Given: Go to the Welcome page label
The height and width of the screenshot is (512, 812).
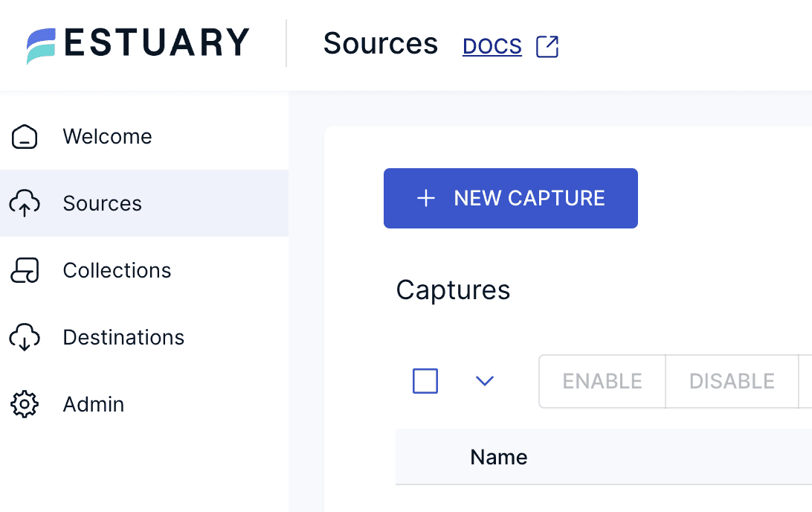Looking at the screenshot, I should tap(107, 137).
